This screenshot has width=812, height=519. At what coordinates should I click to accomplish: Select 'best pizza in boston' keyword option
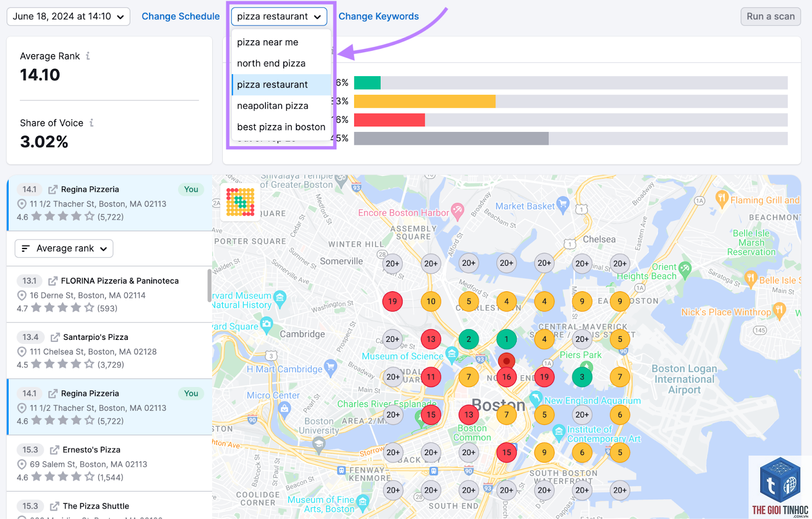tap(281, 127)
